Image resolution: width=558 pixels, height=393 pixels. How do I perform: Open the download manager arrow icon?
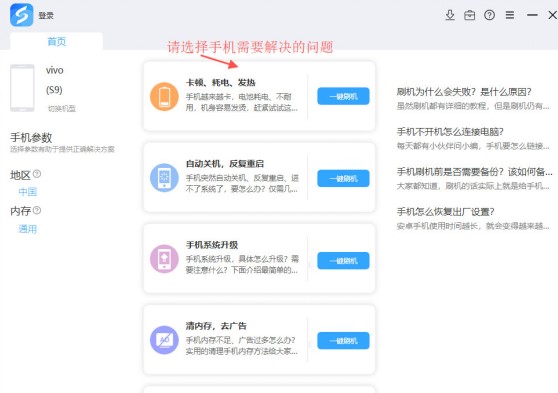450,15
